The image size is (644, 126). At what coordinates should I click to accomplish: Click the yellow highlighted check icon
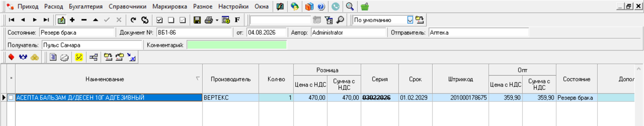pyautogui.click(x=79, y=57)
